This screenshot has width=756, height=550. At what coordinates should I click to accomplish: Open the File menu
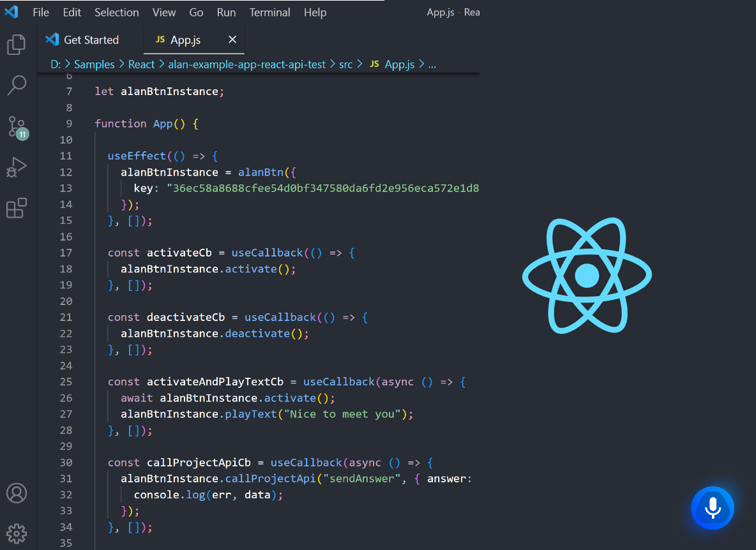[x=41, y=13]
